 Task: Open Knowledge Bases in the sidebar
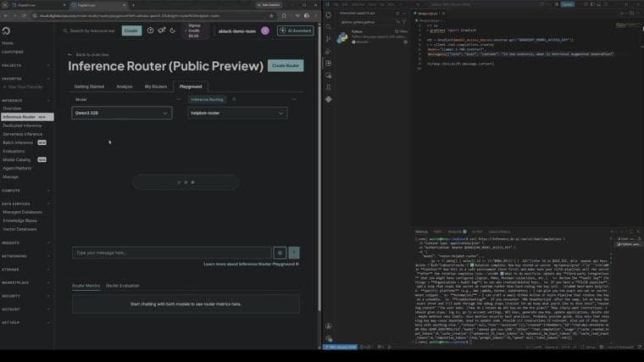(x=19, y=220)
